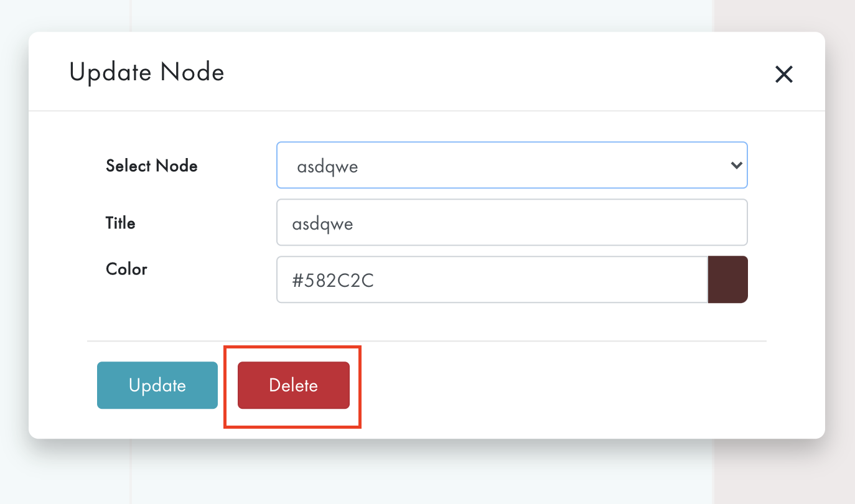
Task: Choose the red Delete action
Action: (292, 385)
